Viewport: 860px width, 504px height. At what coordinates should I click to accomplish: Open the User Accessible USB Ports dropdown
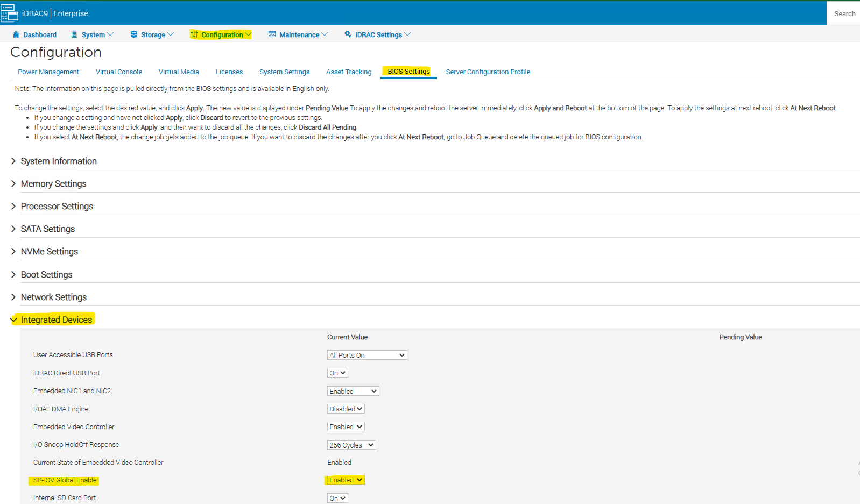(367, 355)
